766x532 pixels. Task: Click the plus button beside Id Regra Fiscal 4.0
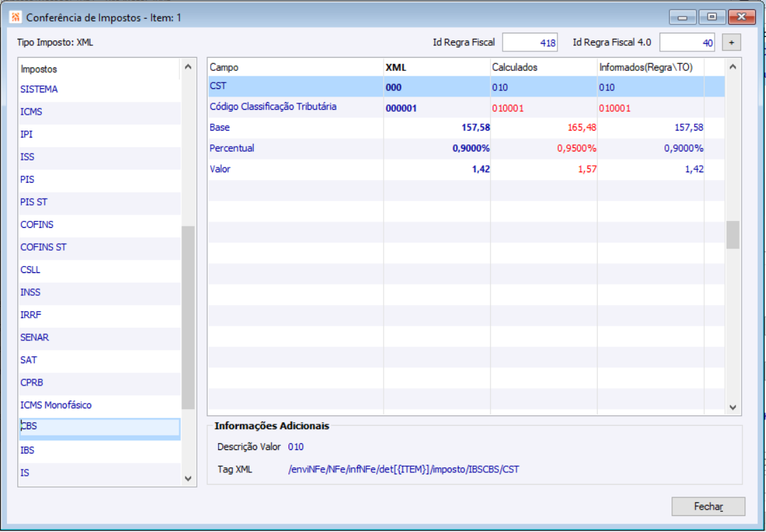pos(731,42)
